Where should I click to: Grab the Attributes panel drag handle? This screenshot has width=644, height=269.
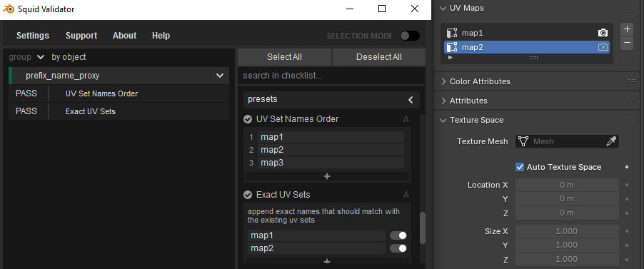click(631, 100)
